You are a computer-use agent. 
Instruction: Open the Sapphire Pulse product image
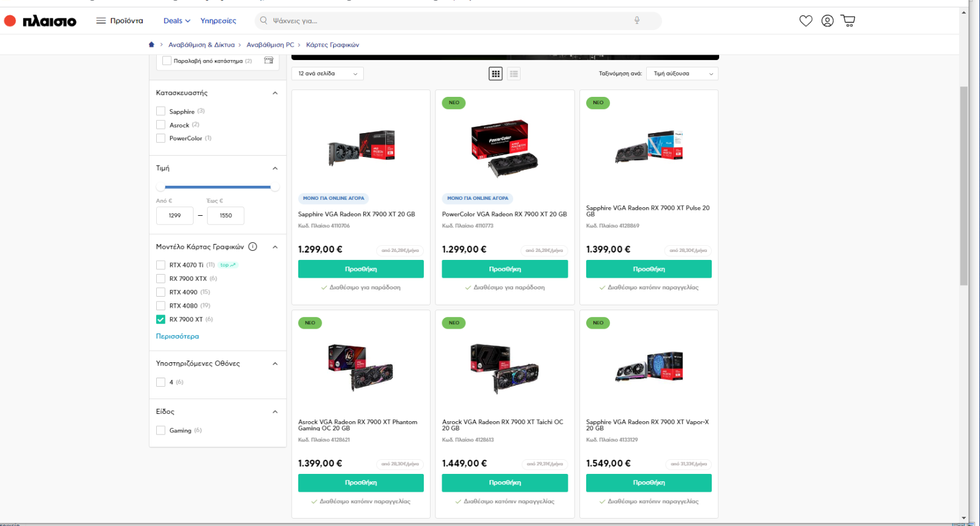[x=649, y=146]
